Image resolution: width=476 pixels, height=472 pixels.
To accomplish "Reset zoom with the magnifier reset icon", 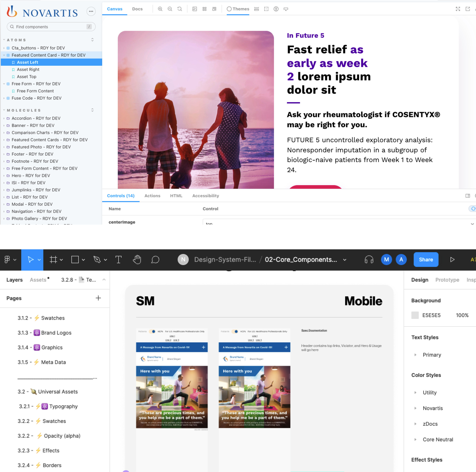I will [180, 9].
